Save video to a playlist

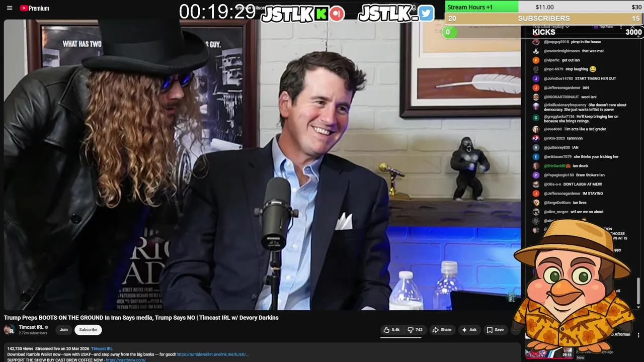pyautogui.click(x=495, y=330)
